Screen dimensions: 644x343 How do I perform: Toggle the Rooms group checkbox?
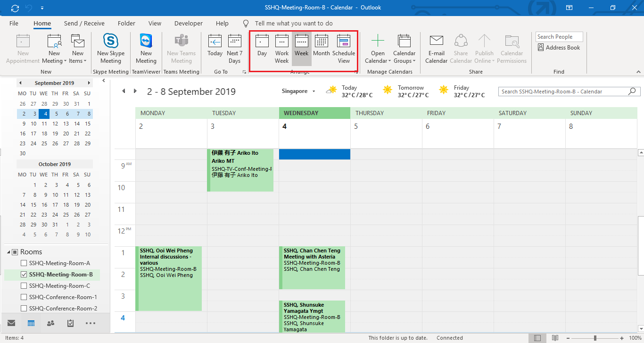15,252
